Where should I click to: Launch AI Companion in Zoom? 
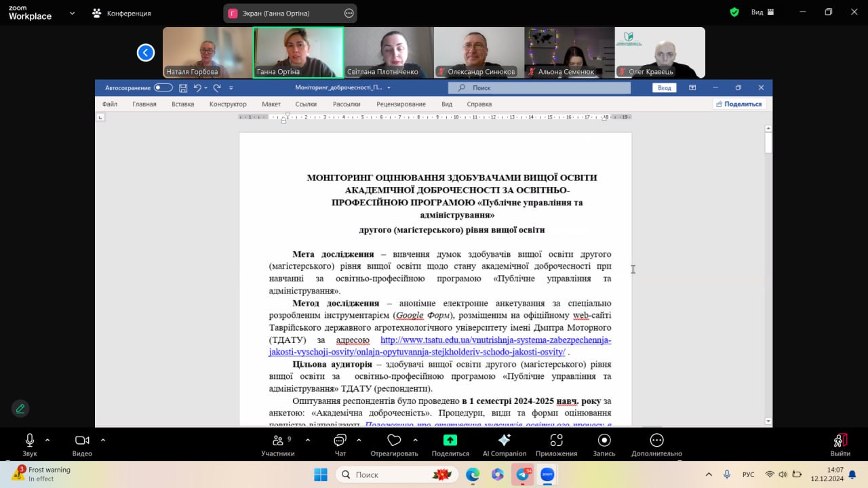pyautogui.click(x=505, y=445)
